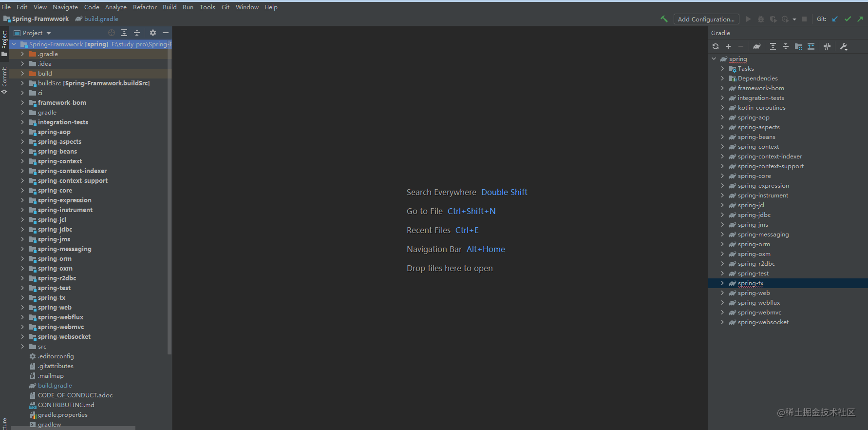The height and width of the screenshot is (430, 868).
Task: Click the Spring-Framwwork breadcrumb
Action: tap(37, 19)
